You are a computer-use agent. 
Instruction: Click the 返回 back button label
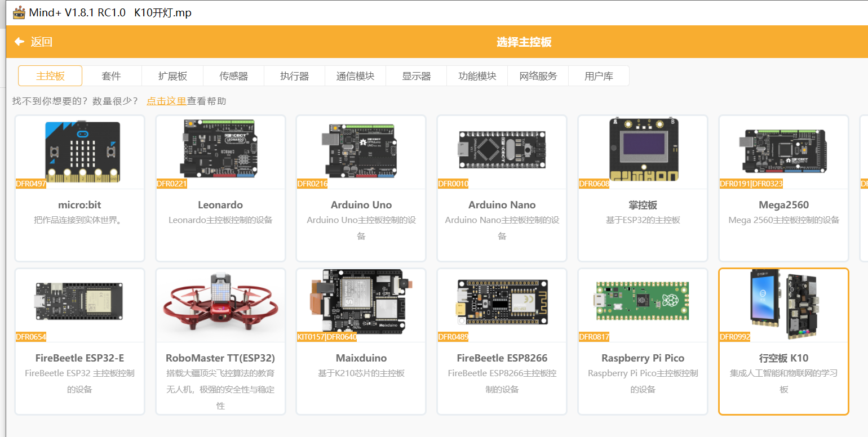[42, 42]
